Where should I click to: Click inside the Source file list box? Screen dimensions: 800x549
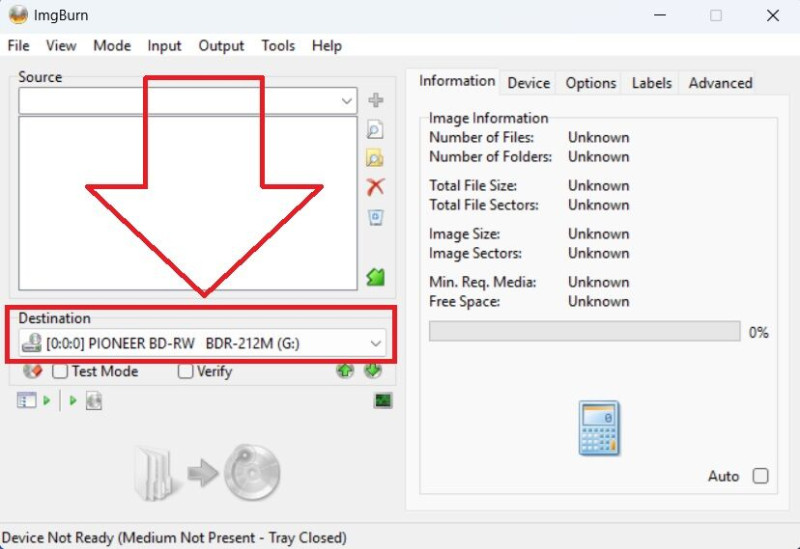(188, 204)
